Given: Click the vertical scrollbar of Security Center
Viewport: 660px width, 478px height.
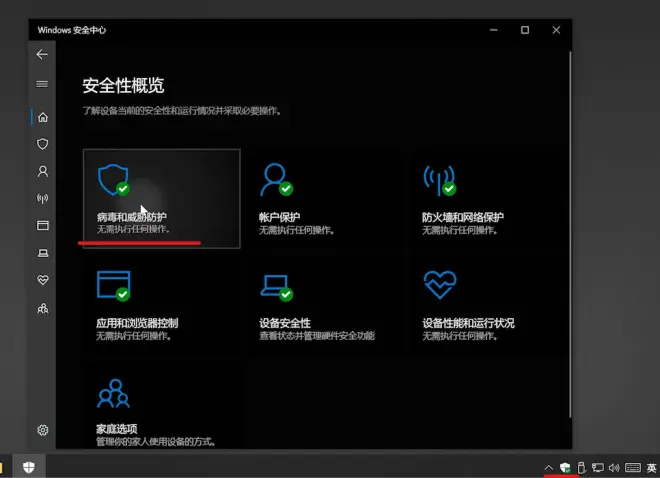Looking at the screenshot, I should (570, 234).
